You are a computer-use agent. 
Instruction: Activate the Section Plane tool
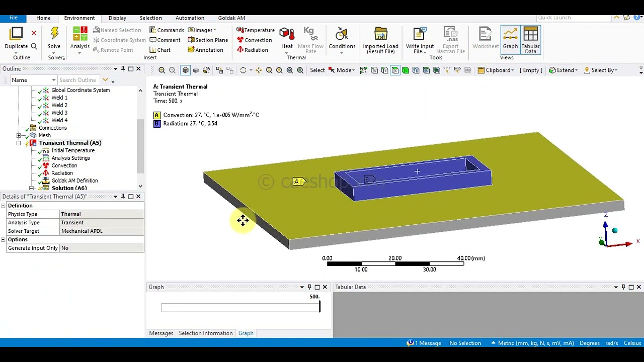coord(208,40)
